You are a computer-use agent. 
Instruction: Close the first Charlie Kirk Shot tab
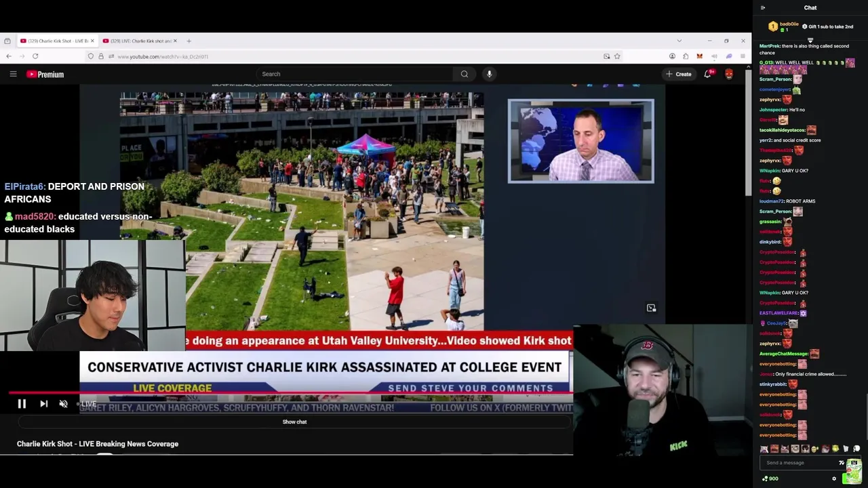(x=92, y=41)
